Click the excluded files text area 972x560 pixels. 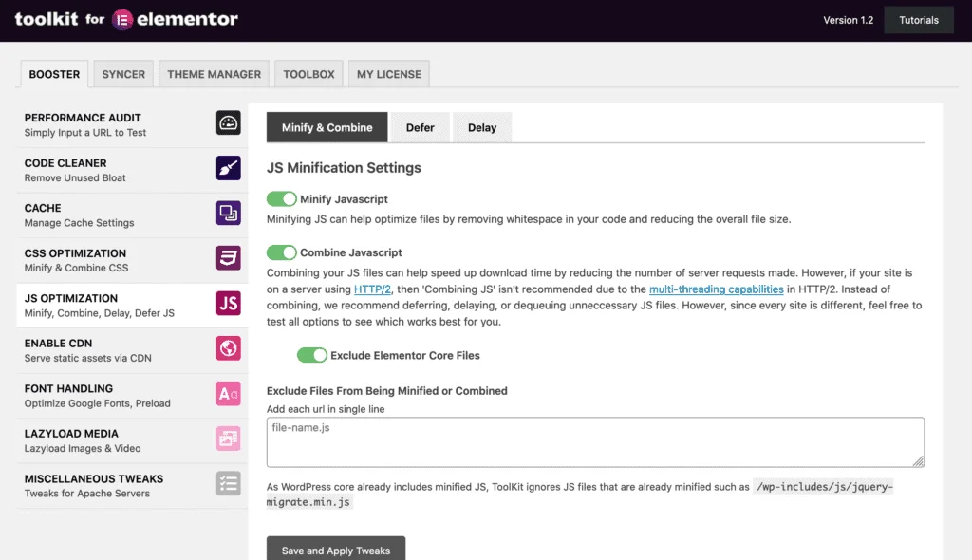coord(595,441)
